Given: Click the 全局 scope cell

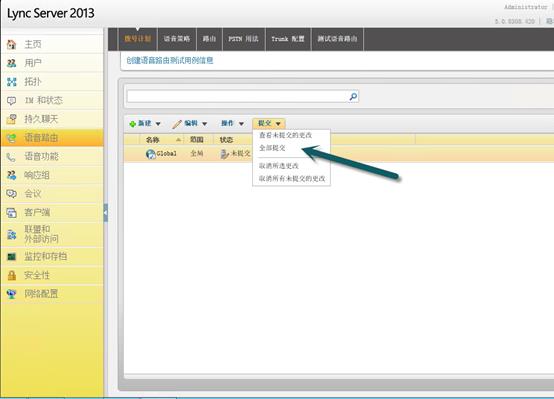Looking at the screenshot, I should click(197, 154).
